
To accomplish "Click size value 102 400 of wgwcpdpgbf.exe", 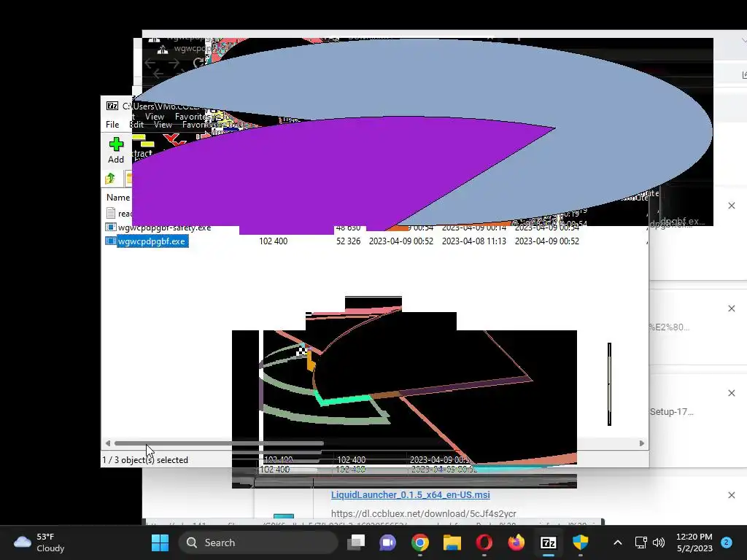I will 273,241.
